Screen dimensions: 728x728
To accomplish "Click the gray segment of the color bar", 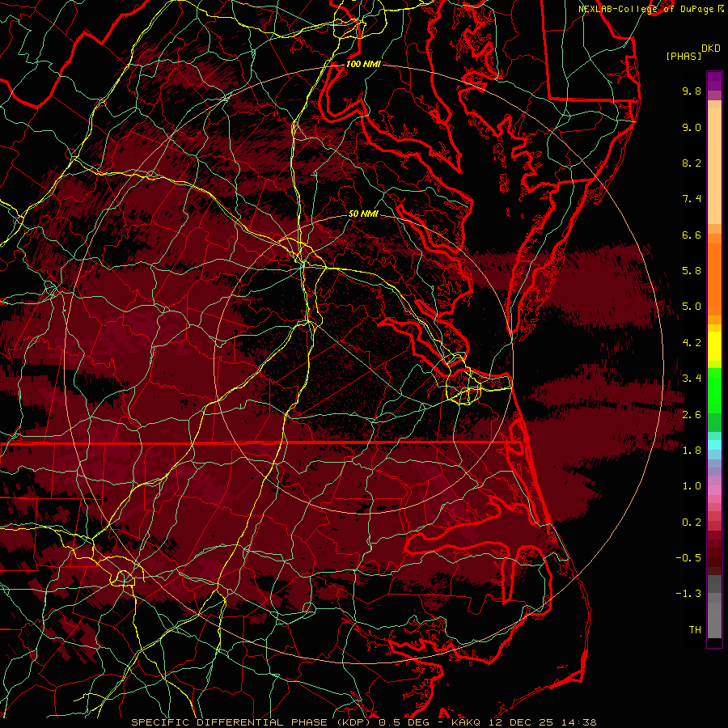I will (714, 608).
